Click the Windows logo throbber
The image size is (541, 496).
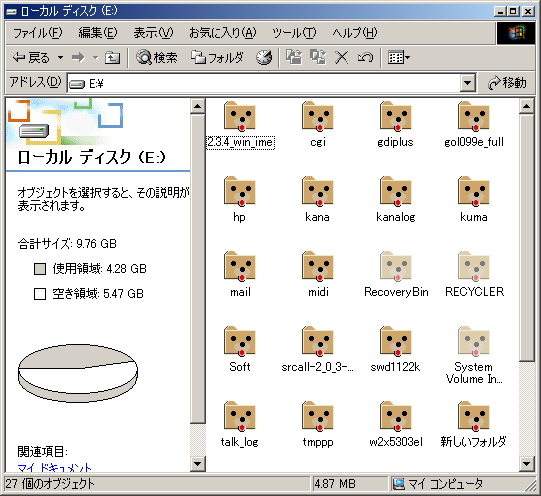click(x=516, y=33)
